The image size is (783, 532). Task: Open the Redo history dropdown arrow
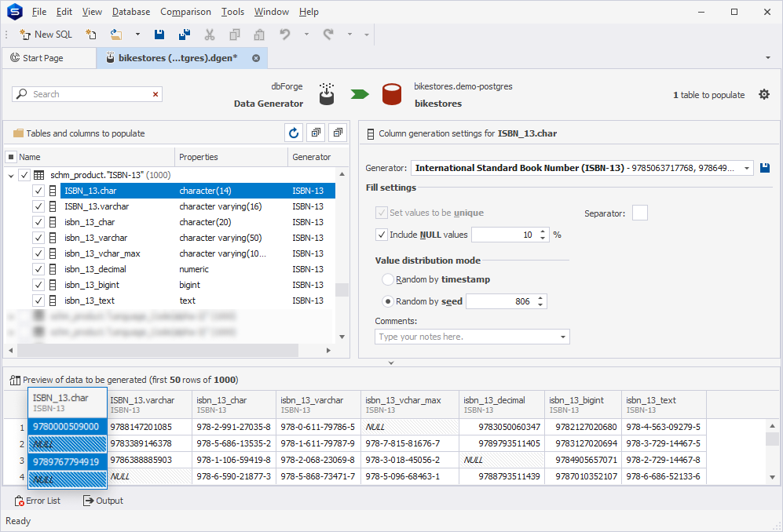click(x=349, y=35)
